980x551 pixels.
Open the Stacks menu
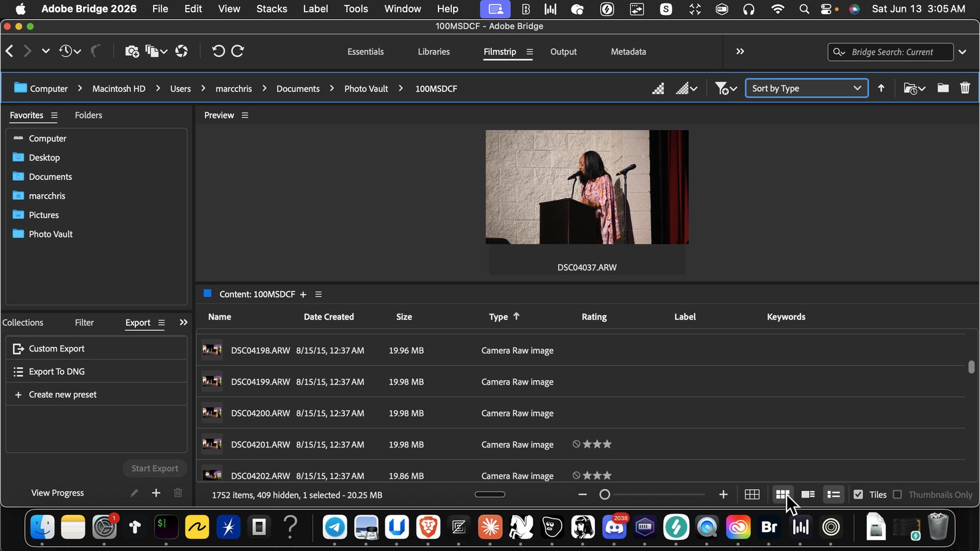(x=272, y=9)
